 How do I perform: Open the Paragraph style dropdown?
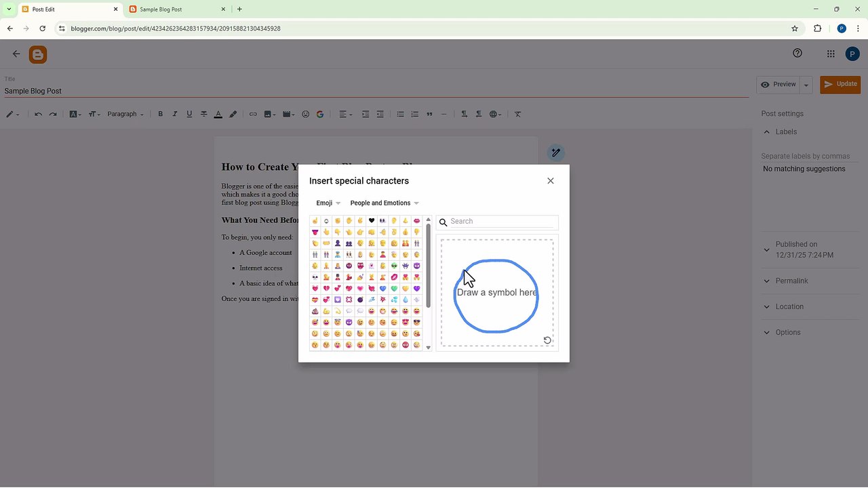(125, 114)
